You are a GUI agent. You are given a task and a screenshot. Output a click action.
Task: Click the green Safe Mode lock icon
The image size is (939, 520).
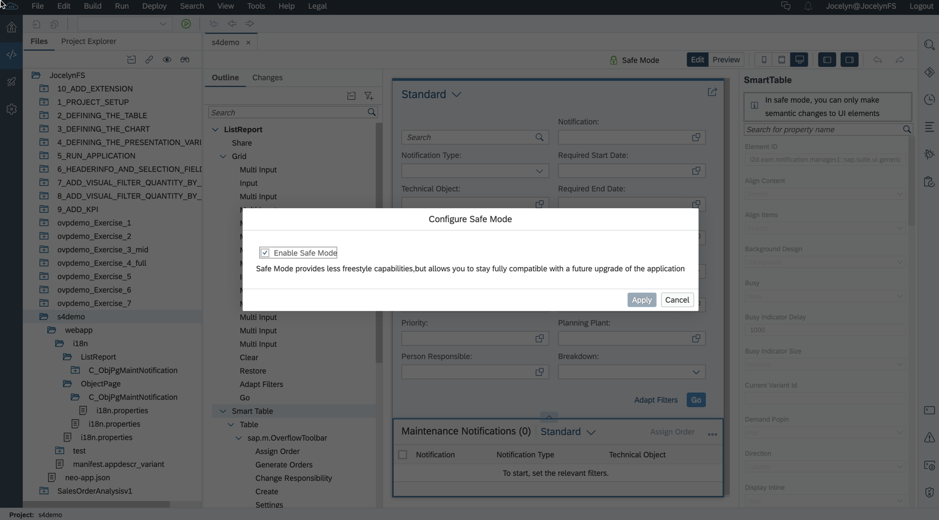click(x=613, y=60)
